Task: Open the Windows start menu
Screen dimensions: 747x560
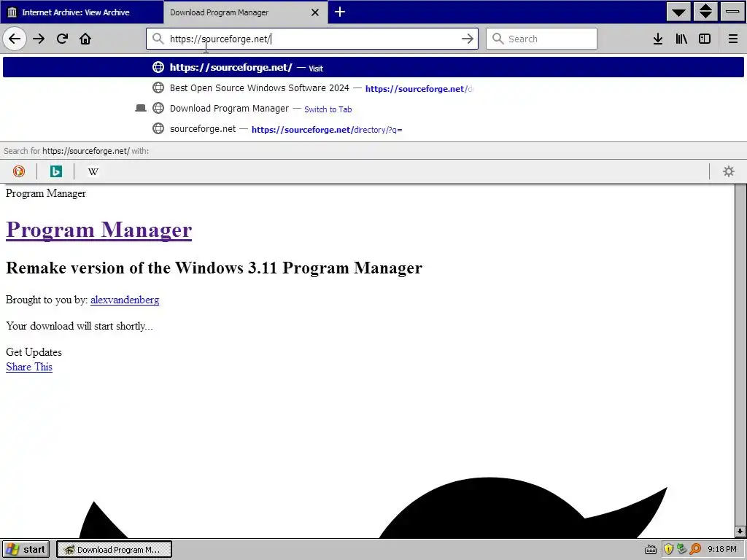Action: coord(27,549)
